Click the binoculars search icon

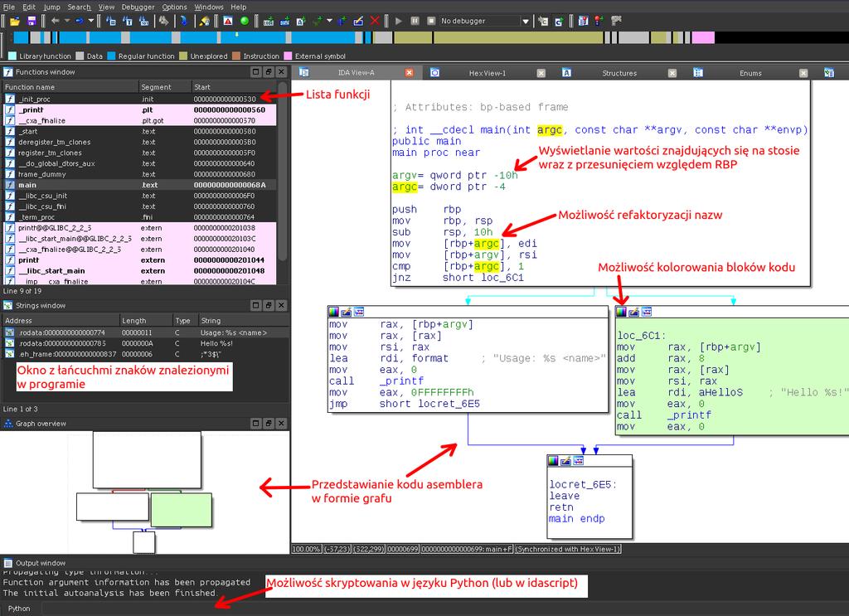click(x=163, y=21)
